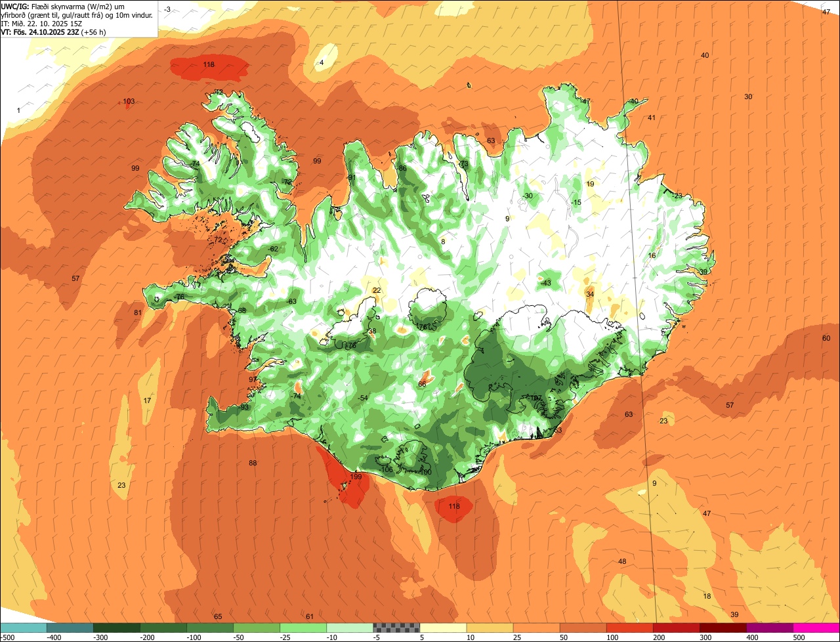Click the header line 'UWC/IG: Flæði skynvarma (W/m2) um'

(x=63, y=7)
